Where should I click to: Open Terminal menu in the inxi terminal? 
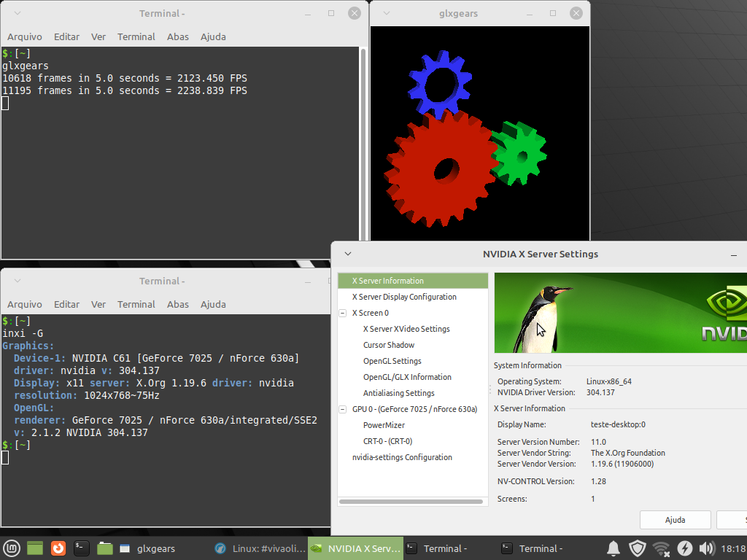[136, 304]
